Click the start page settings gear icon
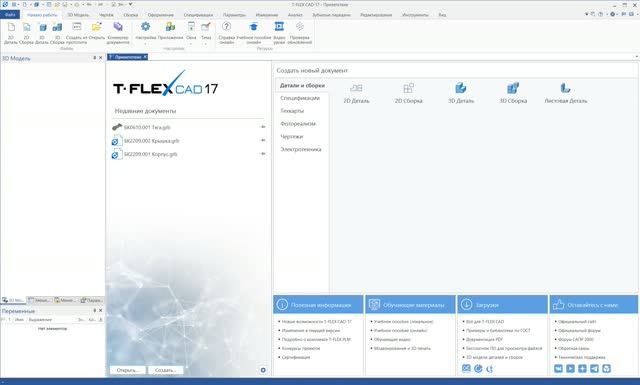This screenshot has width=640, height=385. [263, 370]
